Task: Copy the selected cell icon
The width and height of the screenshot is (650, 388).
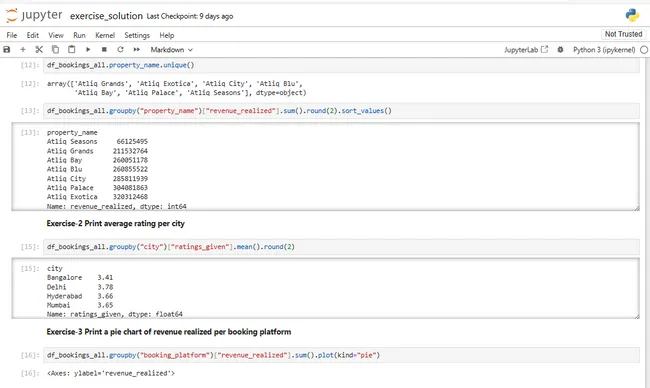Action: (x=55, y=50)
